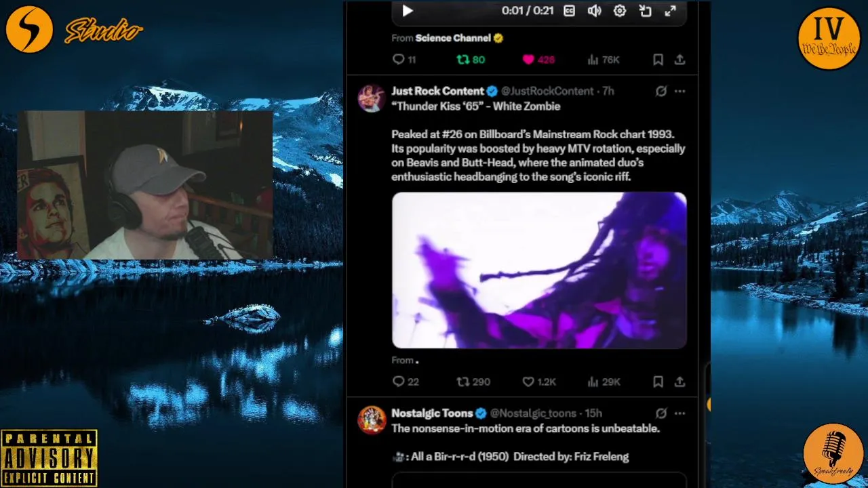Click the IV We the People badge
The width and height of the screenshot is (868, 488).
pos(829,39)
